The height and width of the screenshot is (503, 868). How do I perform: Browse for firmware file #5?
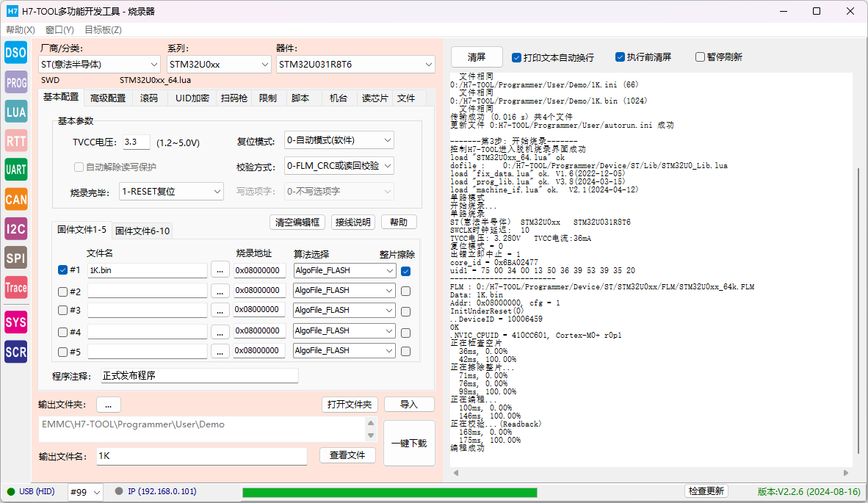pyautogui.click(x=220, y=352)
